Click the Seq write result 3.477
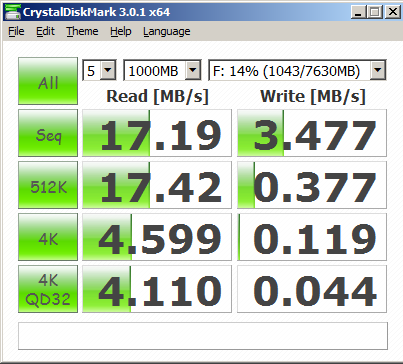 (312, 133)
